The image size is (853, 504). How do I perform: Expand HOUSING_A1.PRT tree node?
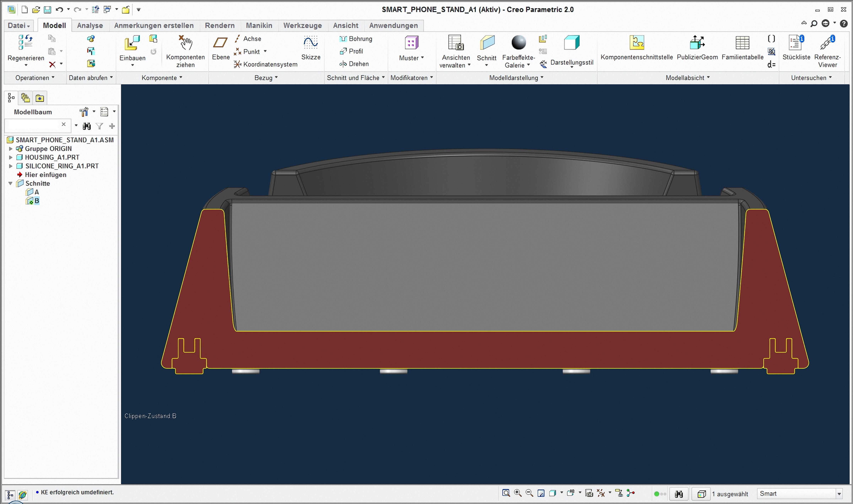click(11, 157)
